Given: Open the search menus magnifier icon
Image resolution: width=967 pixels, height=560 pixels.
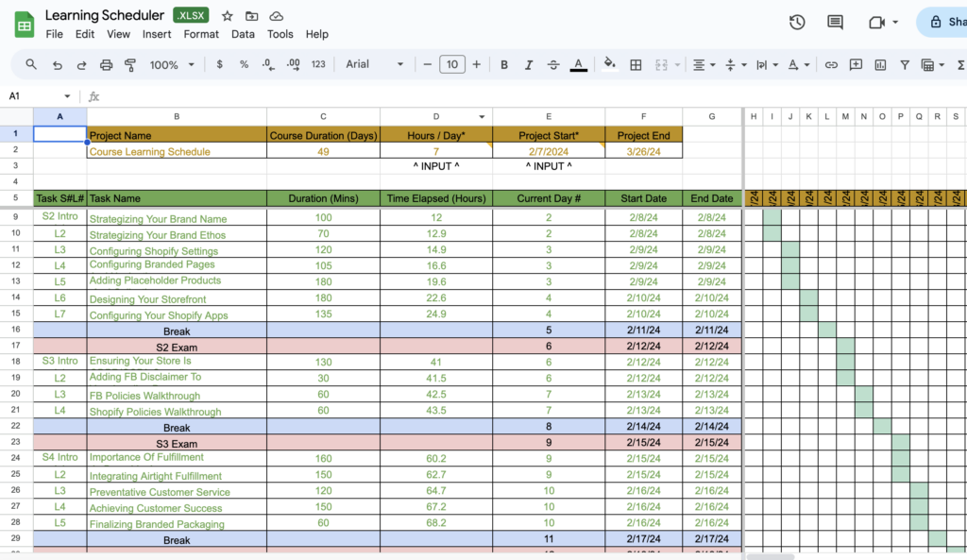Looking at the screenshot, I should tap(31, 64).
